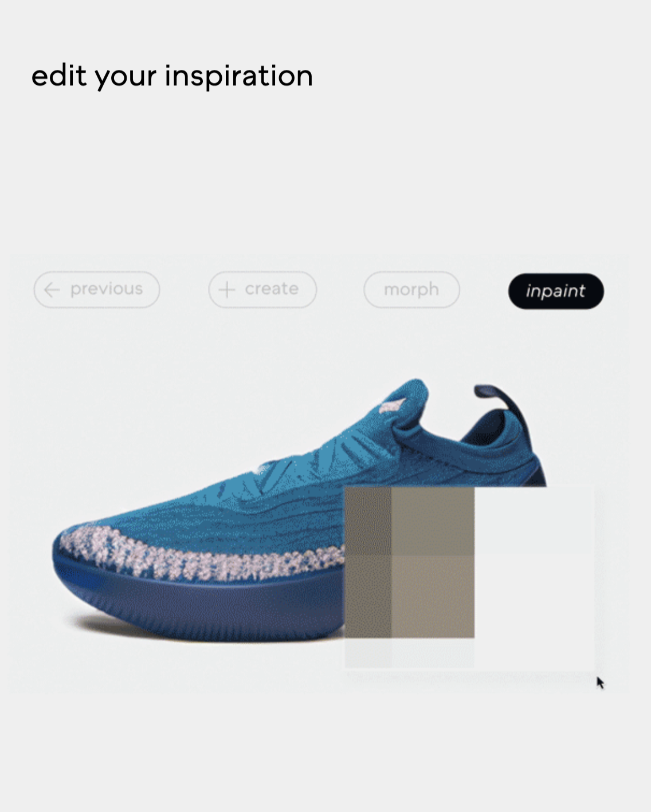Select the active inpaint mode pill

coord(556,291)
